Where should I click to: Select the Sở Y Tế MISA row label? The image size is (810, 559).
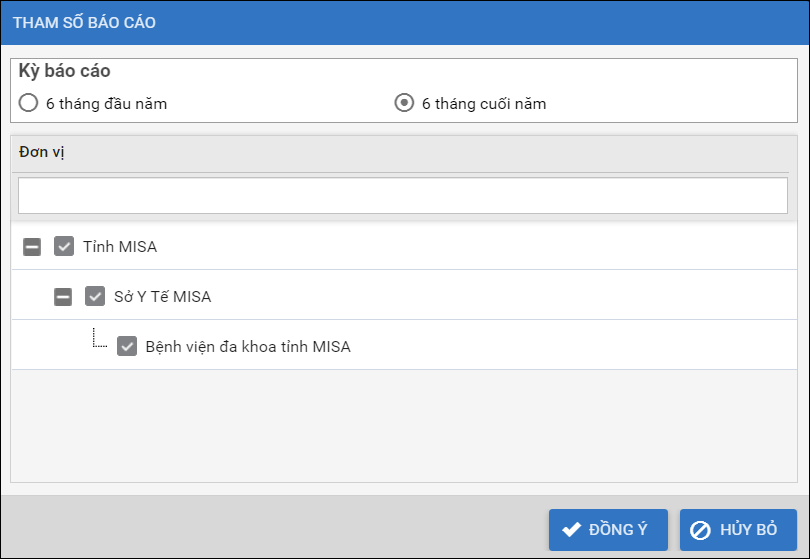point(162,297)
